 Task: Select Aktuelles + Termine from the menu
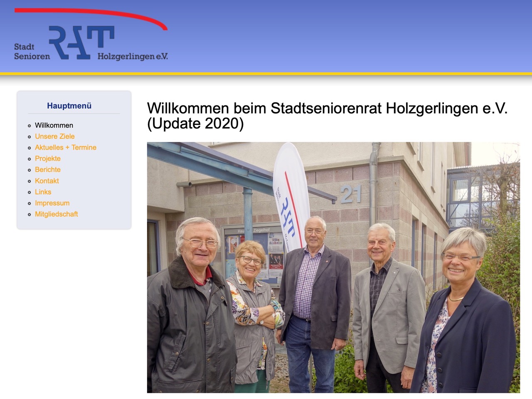65,147
